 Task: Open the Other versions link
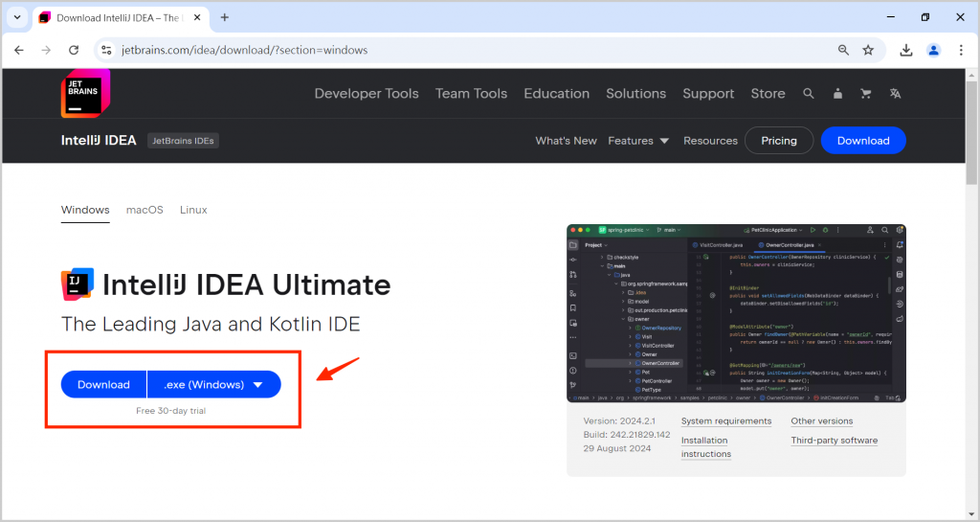[x=822, y=421]
